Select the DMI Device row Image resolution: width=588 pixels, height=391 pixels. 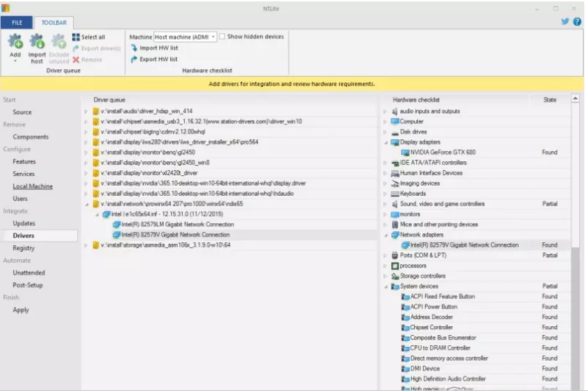tap(475, 369)
